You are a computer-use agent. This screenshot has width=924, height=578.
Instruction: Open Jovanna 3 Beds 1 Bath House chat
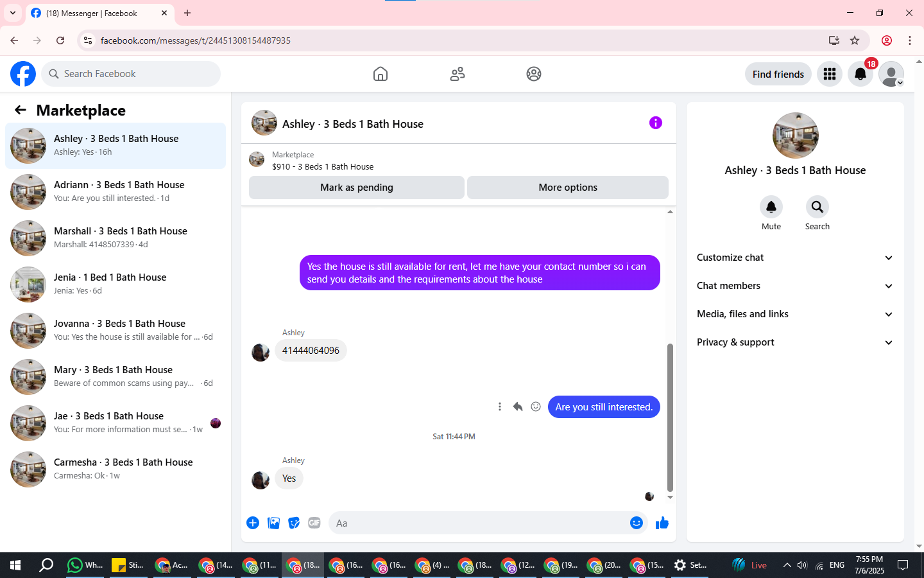[x=116, y=331]
